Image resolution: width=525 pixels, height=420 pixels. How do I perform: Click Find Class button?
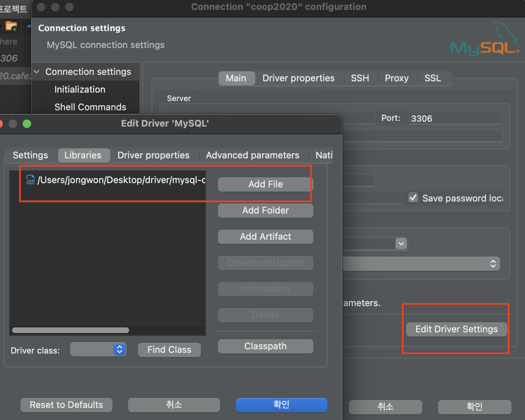click(x=169, y=350)
